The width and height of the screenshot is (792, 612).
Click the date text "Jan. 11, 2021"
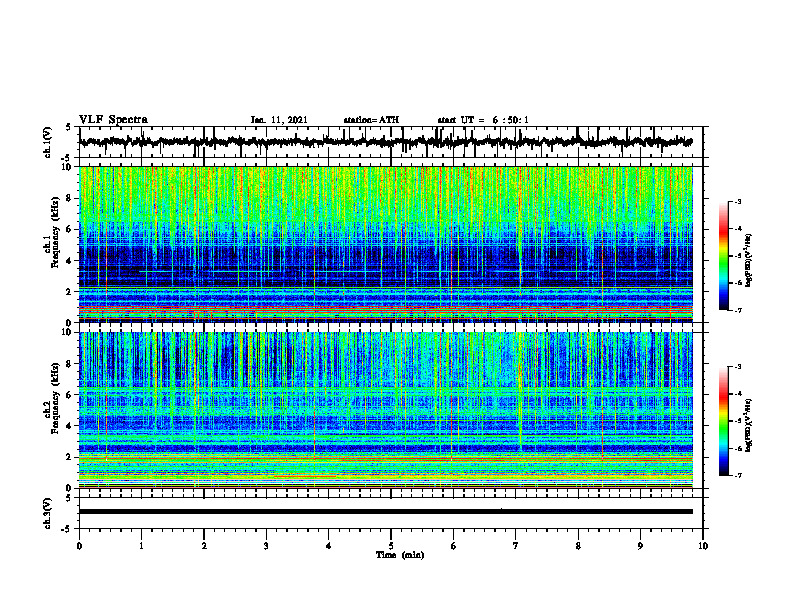click(279, 120)
